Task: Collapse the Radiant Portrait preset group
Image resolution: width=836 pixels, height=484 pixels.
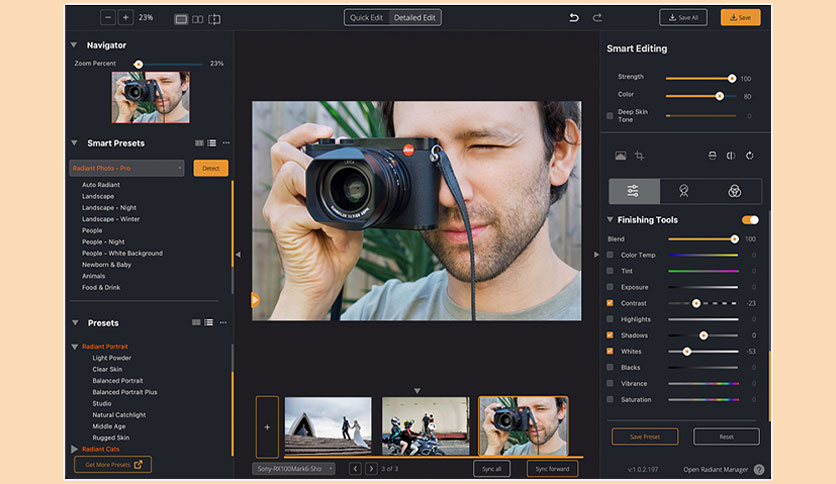Action: [x=75, y=346]
